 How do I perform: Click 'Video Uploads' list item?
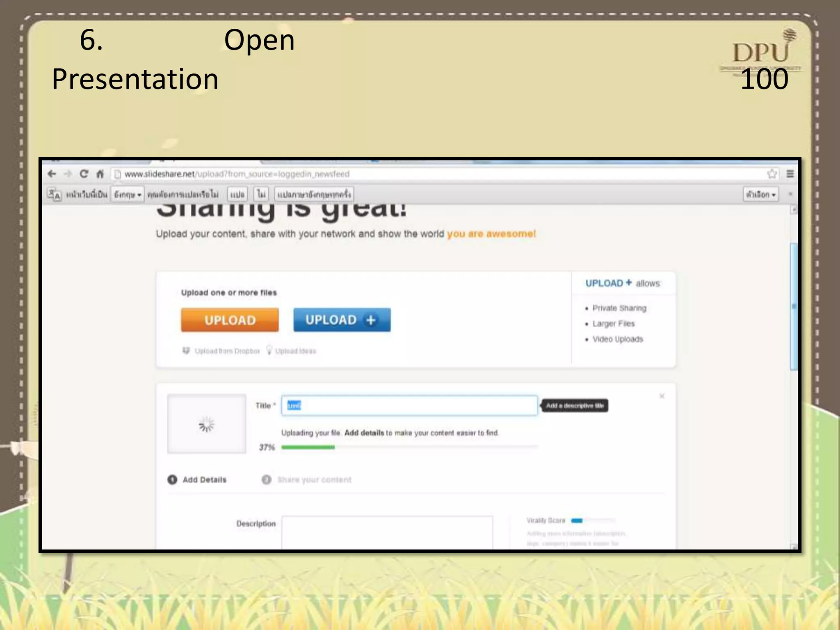[618, 340]
